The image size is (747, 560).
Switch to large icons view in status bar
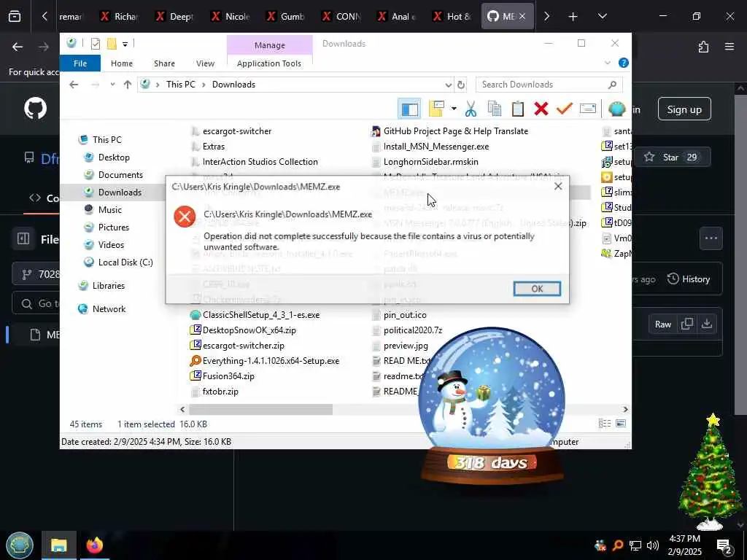click(620, 424)
